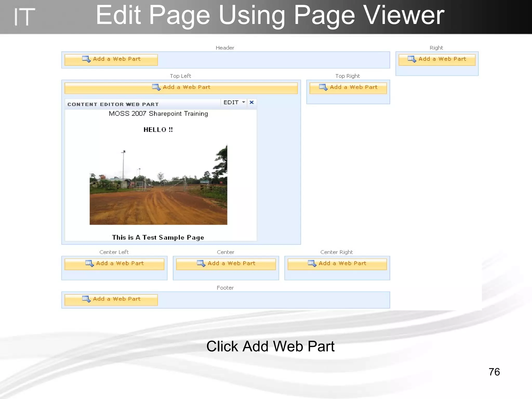The image size is (532, 399).
Task: Click Add a Web Part in Center Right zone
Action: 337,264
